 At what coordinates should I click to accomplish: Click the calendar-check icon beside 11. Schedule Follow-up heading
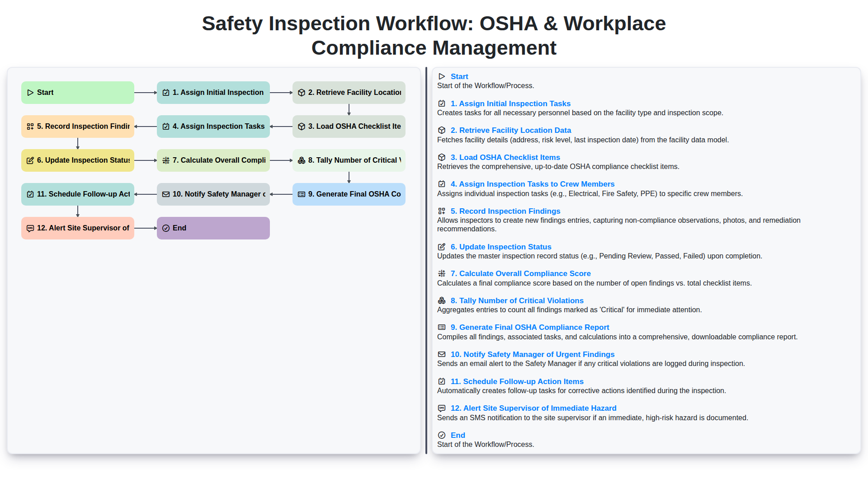(442, 381)
